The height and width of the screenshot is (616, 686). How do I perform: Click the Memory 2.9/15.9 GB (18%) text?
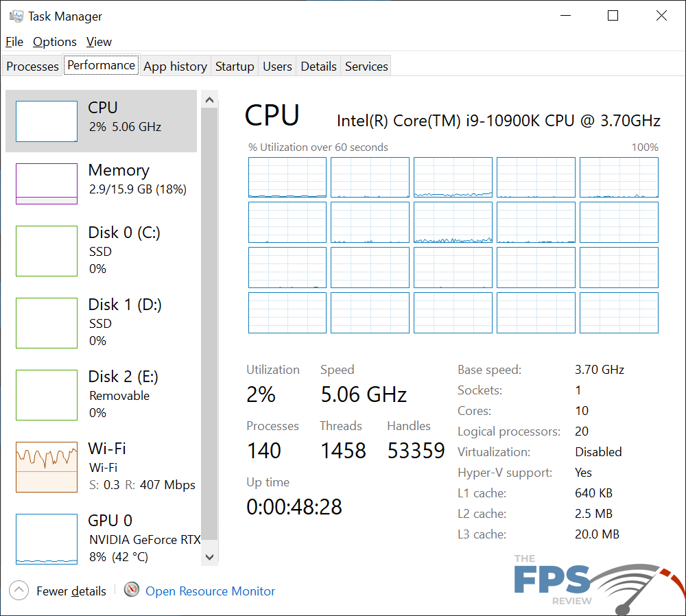[138, 189]
